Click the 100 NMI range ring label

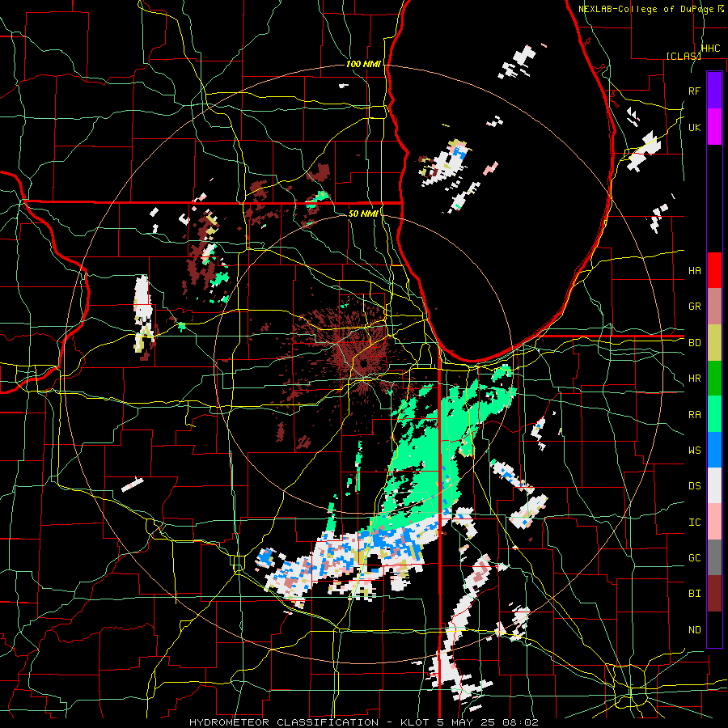point(363,64)
